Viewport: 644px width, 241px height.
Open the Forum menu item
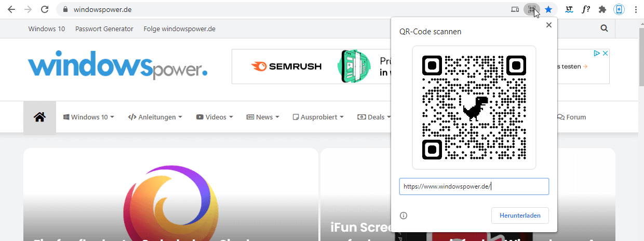tap(571, 117)
